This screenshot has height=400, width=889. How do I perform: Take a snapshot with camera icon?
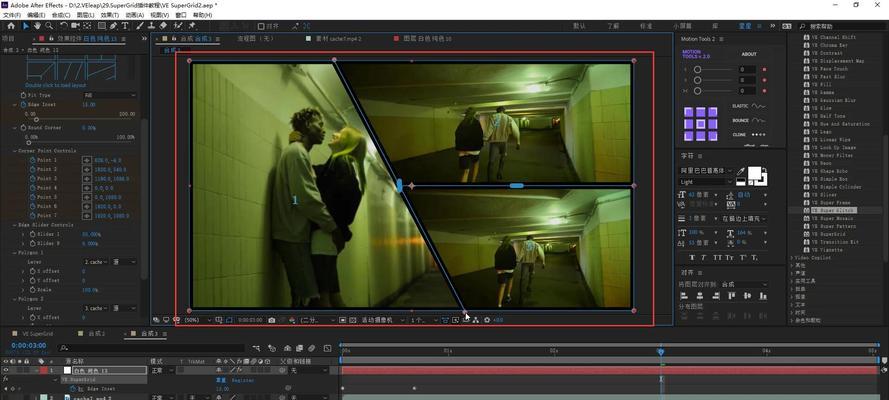pos(272,320)
